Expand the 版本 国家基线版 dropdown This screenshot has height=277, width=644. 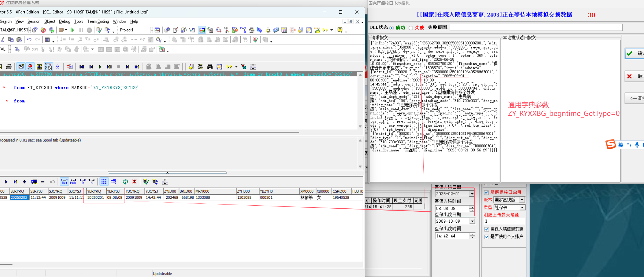(522, 200)
